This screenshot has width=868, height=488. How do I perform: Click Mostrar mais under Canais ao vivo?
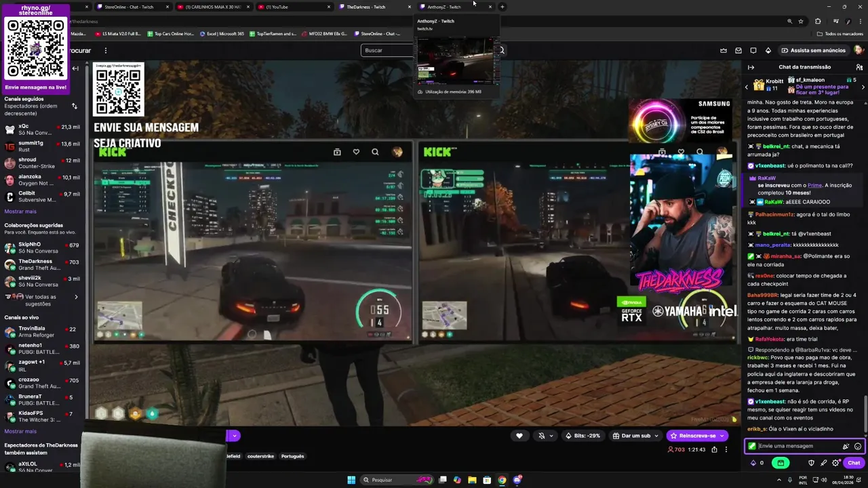(20, 431)
